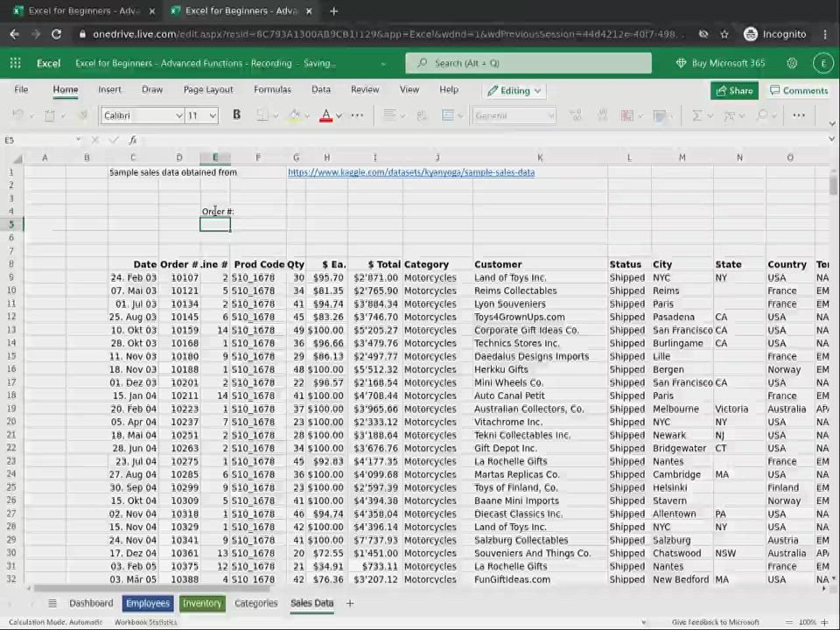Click the Insert Function fx icon
Viewport: 840px width, 630px height.
pos(133,140)
